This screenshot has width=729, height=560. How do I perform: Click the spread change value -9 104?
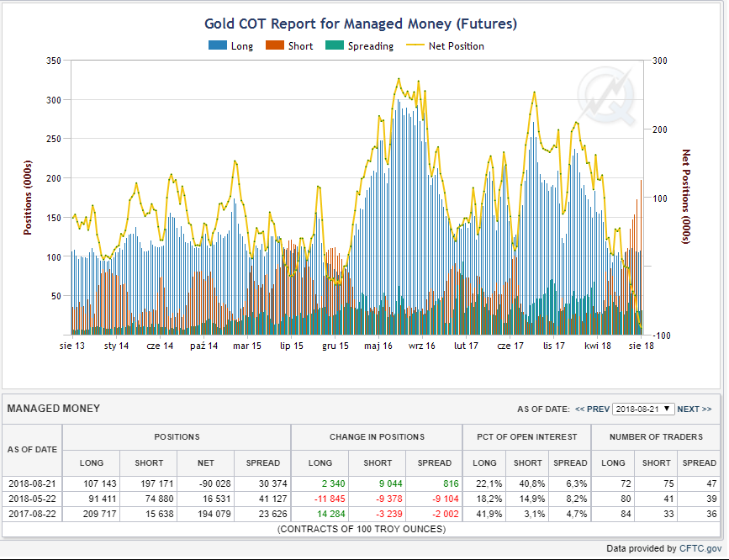coord(446,499)
